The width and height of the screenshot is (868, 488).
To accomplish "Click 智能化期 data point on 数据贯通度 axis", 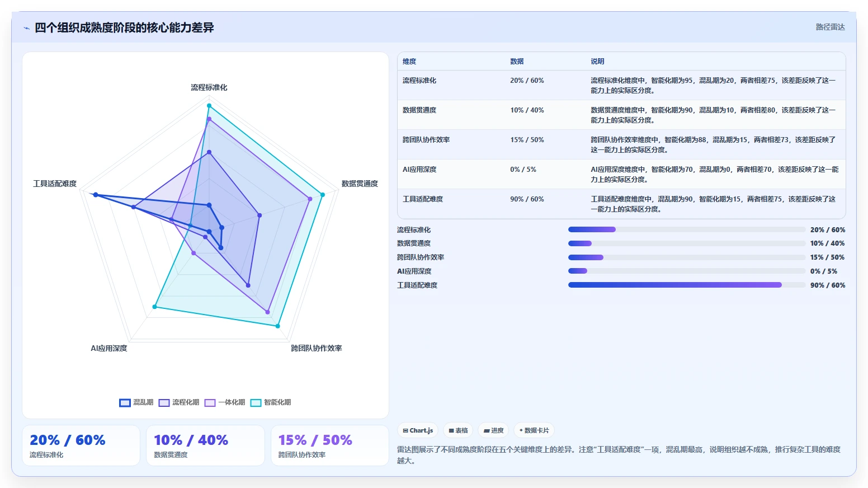I will 323,195.
